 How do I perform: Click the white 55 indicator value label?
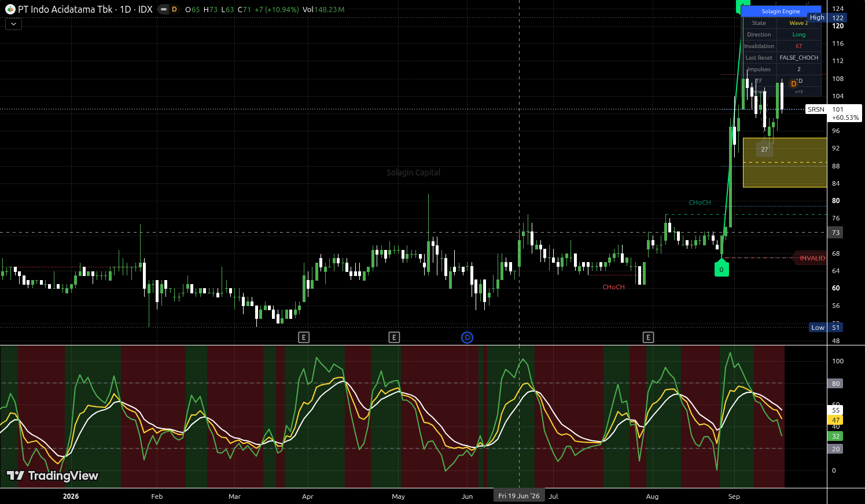pos(835,410)
